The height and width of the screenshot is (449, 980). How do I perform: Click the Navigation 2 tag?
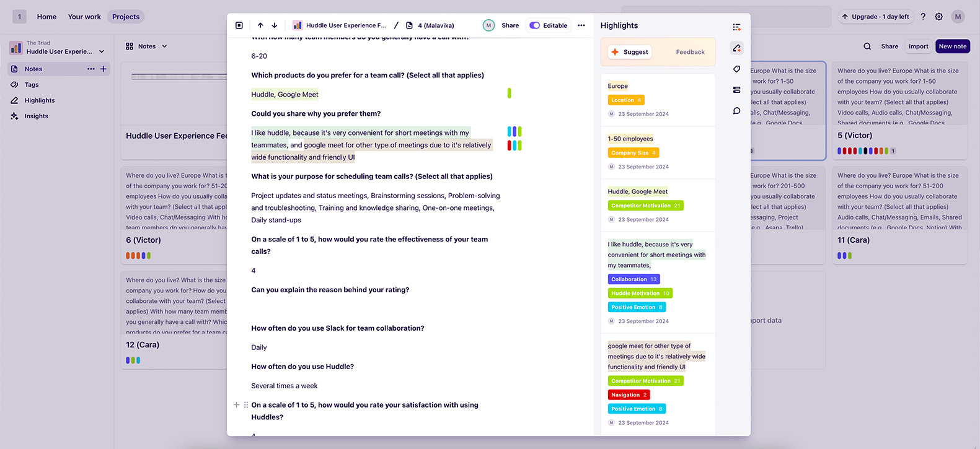(629, 395)
